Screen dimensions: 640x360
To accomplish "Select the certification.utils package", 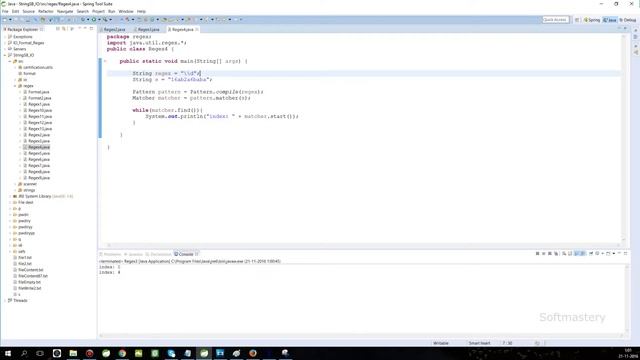I will click(x=38, y=67).
